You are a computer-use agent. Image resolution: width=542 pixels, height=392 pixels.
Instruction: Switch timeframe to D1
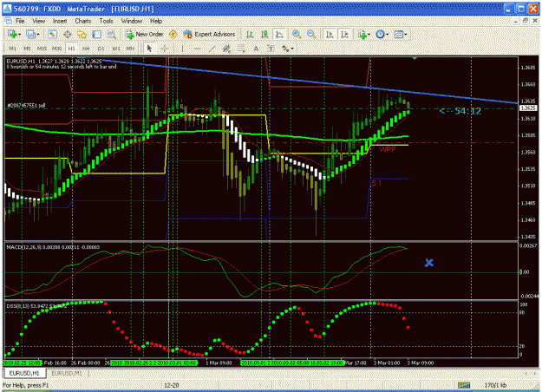101,49
